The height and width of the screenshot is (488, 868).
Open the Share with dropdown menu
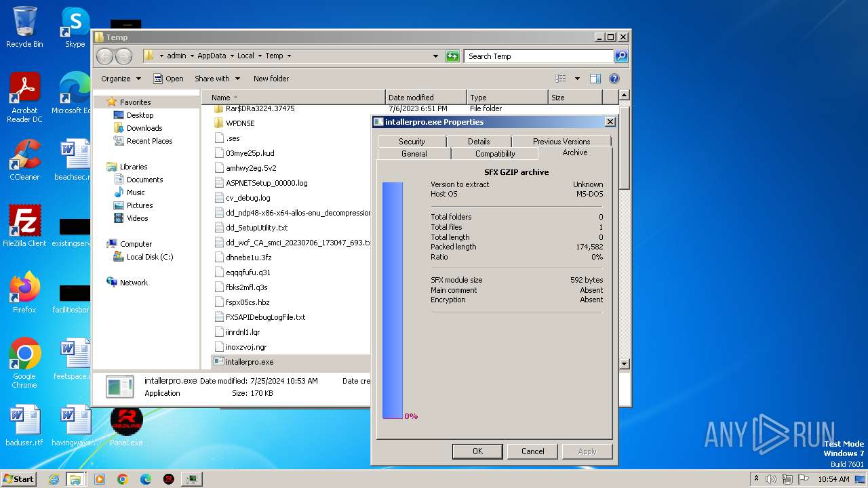tap(217, 79)
